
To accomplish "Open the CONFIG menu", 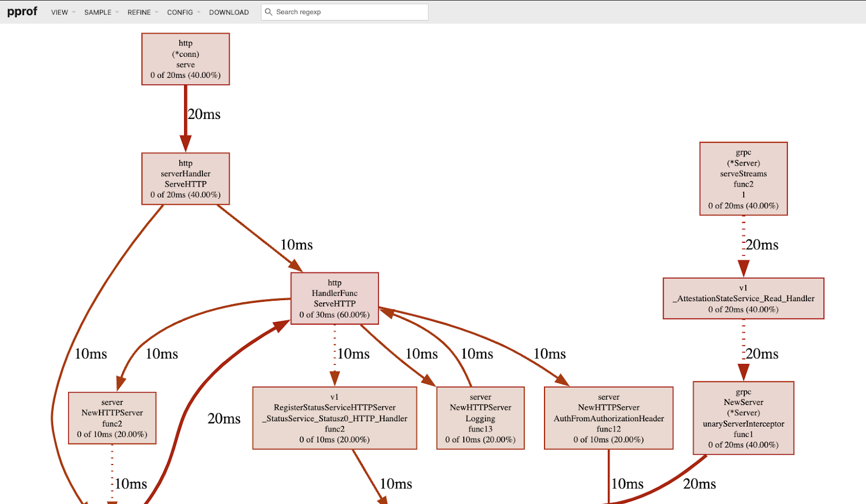I will pyautogui.click(x=183, y=12).
